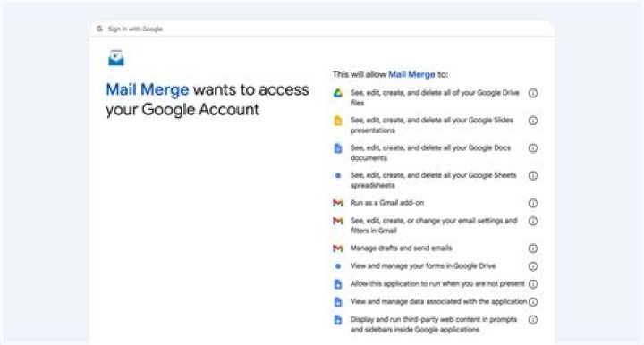Click the yellow Google Slides icon
The width and height of the screenshot is (644, 345).
(x=337, y=121)
